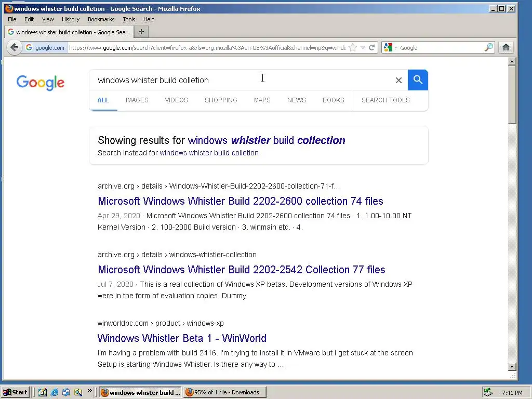Go to home page with the Home icon
The width and height of the screenshot is (532, 399).
click(506, 47)
